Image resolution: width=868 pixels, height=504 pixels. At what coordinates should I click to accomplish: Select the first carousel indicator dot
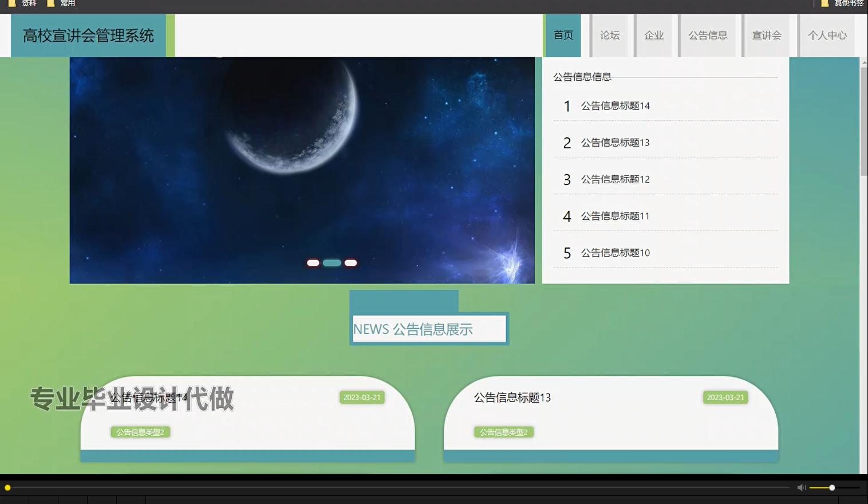pyautogui.click(x=313, y=262)
